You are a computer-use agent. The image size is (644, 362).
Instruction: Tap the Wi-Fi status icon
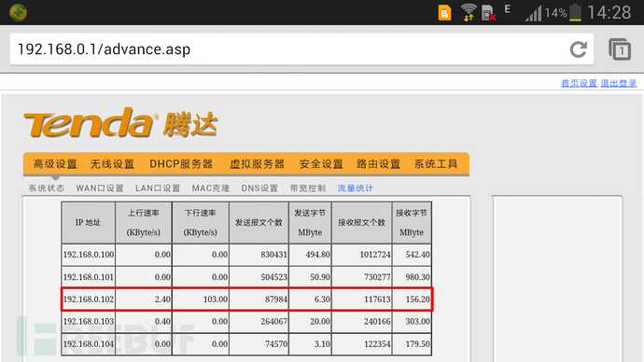click(x=469, y=12)
